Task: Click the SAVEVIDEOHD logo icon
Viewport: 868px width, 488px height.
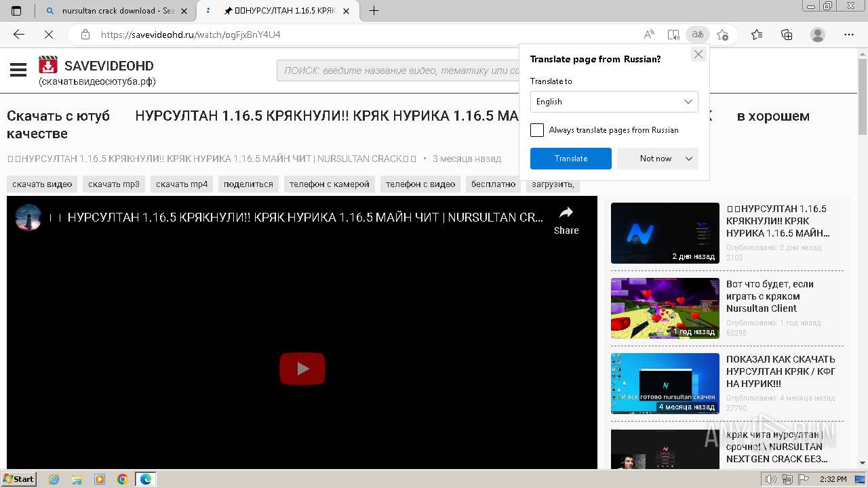Action: coord(48,65)
